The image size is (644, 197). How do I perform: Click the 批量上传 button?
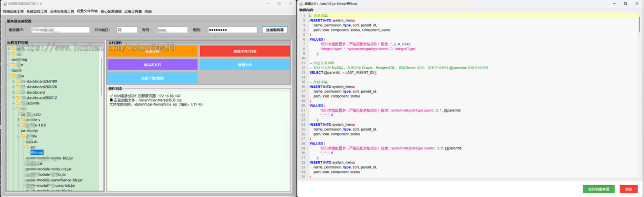(x=245, y=64)
